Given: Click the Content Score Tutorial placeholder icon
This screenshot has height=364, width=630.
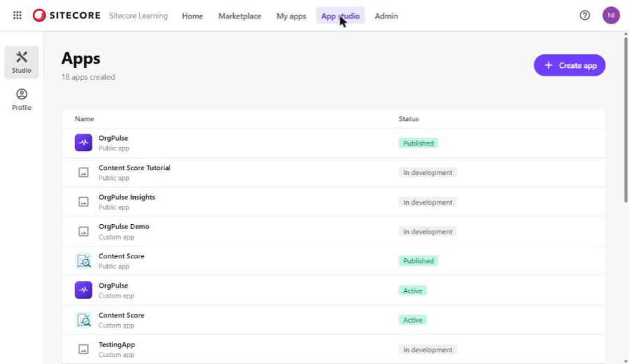Looking at the screenshot, I should (83, 172).
